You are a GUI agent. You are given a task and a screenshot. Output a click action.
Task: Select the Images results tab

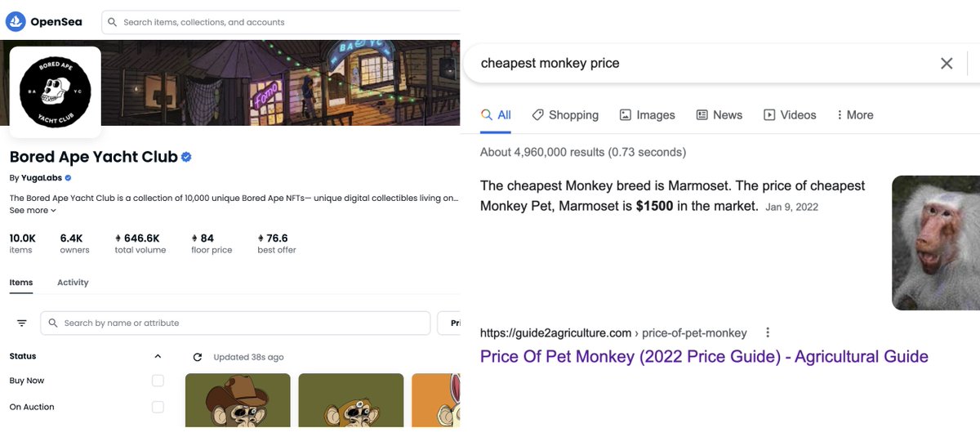click(648, 115)
